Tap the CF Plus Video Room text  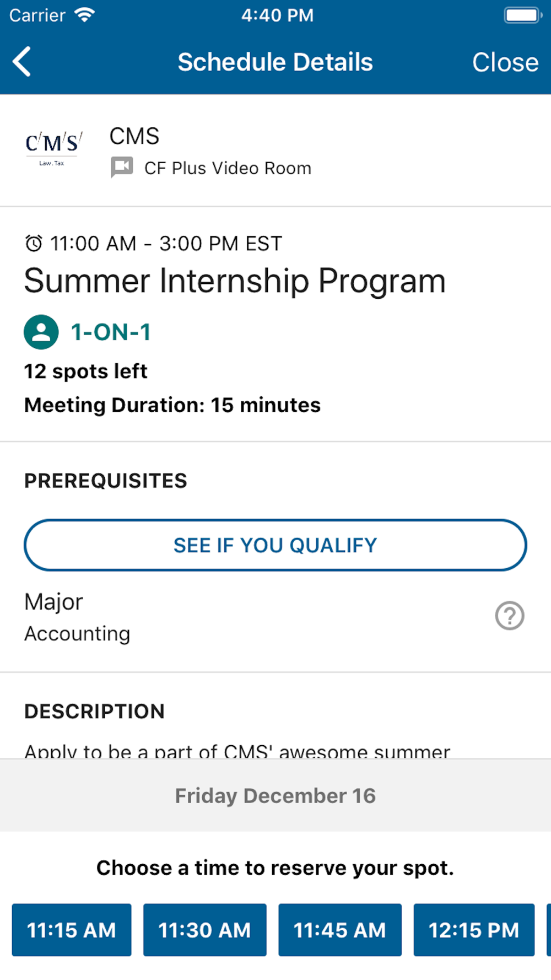point(228,168)
